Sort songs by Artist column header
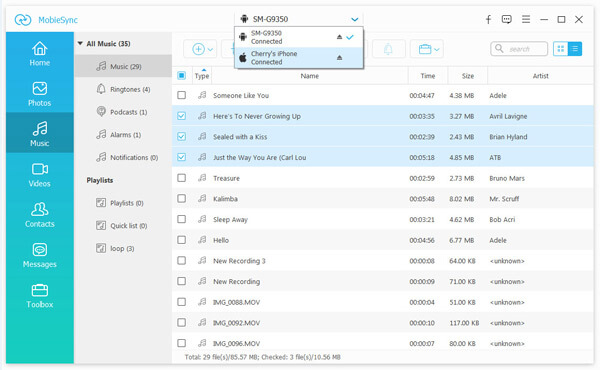The width and height of the screenshot is (600, 370). pyautogui.click(x=540, y=76)
